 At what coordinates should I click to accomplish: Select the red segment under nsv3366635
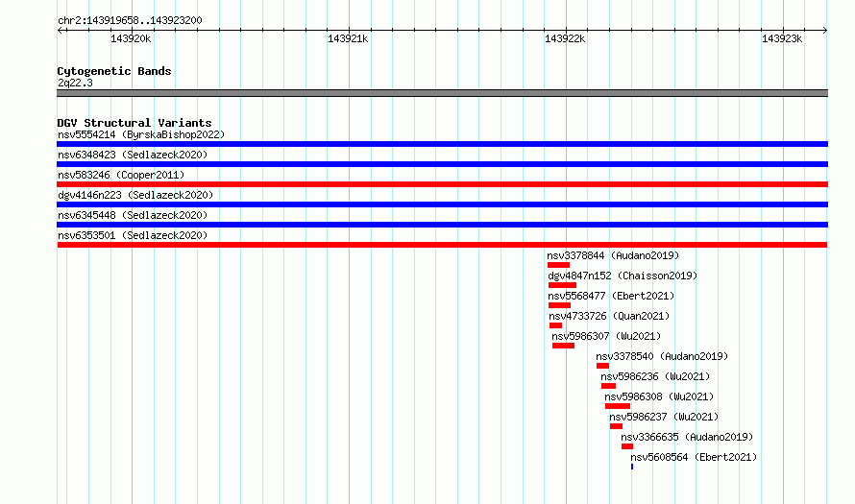(x=627, y=446)
